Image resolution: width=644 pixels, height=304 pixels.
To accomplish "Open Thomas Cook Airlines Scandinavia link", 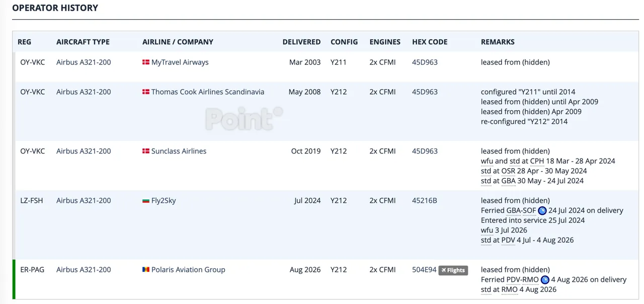I will [208, 92].
